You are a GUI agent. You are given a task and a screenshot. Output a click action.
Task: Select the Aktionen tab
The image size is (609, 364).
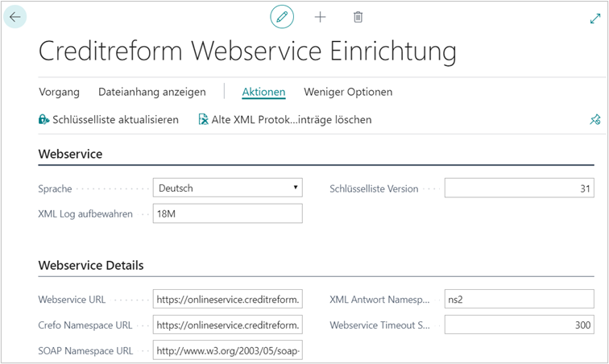pyautogui.click(x=263, y=92)
